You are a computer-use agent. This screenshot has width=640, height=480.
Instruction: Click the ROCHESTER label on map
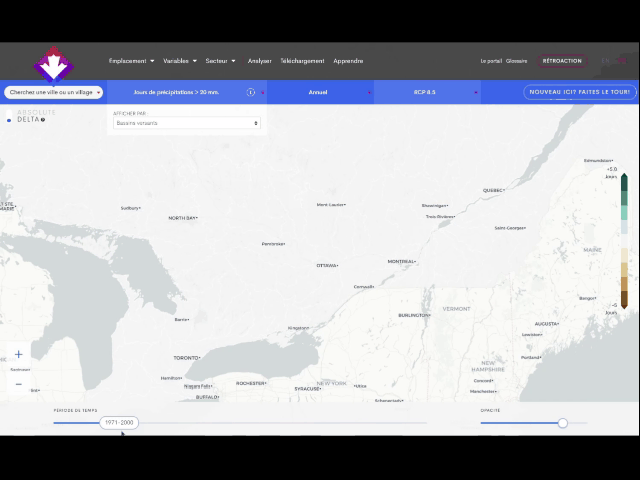pyautogui.click(x=251, y=383)
